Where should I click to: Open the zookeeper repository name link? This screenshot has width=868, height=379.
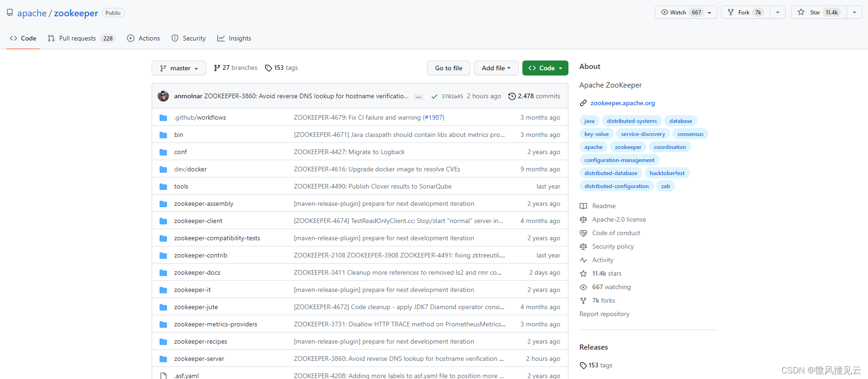coord(76,13)
